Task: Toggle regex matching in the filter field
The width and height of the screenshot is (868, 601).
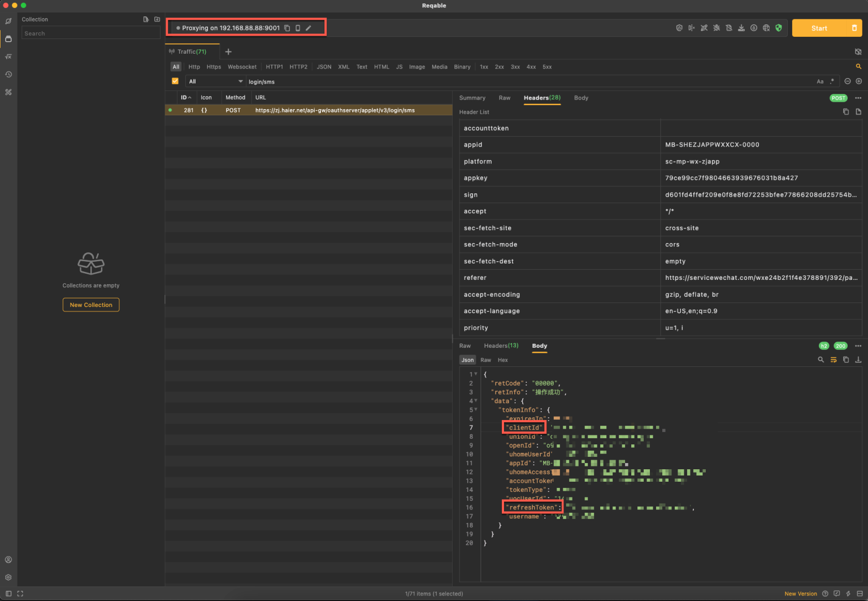Action: pos(832,81)
